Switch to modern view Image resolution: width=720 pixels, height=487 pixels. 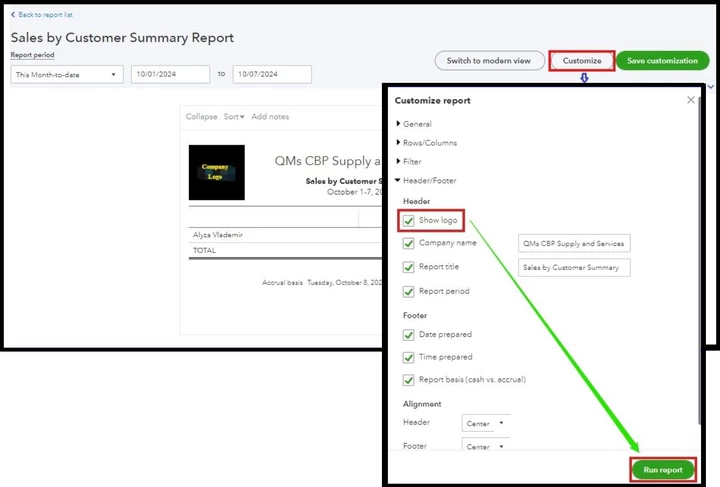tap(489, 61)
